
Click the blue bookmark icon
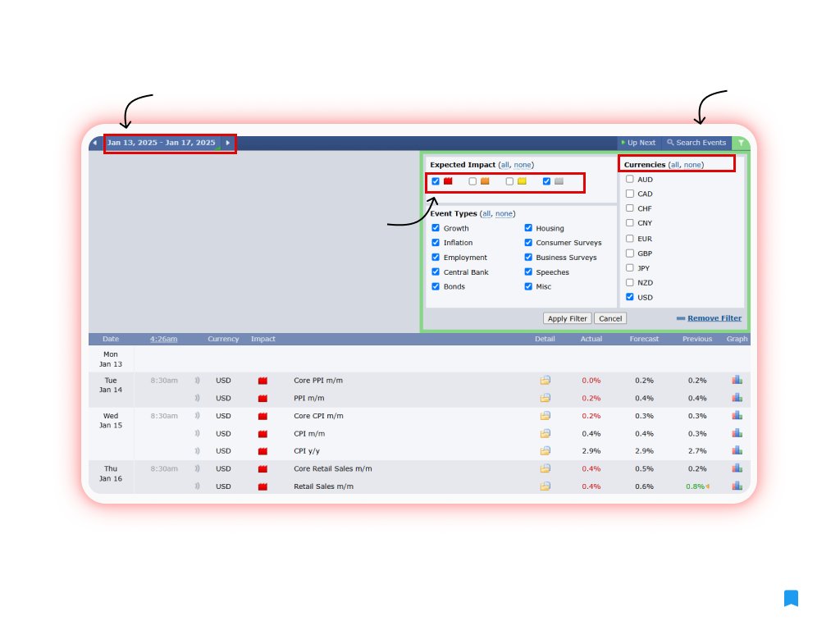click(792, 598)
